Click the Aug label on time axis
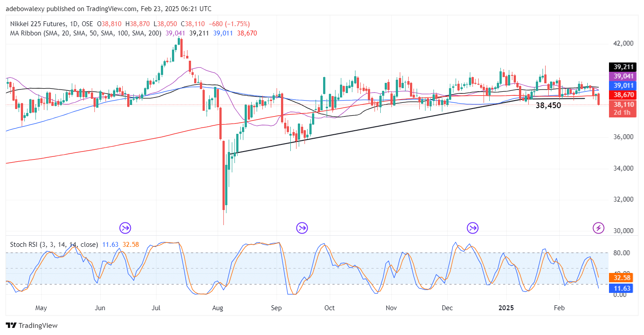The image size is (644, 335). point(218,308)
